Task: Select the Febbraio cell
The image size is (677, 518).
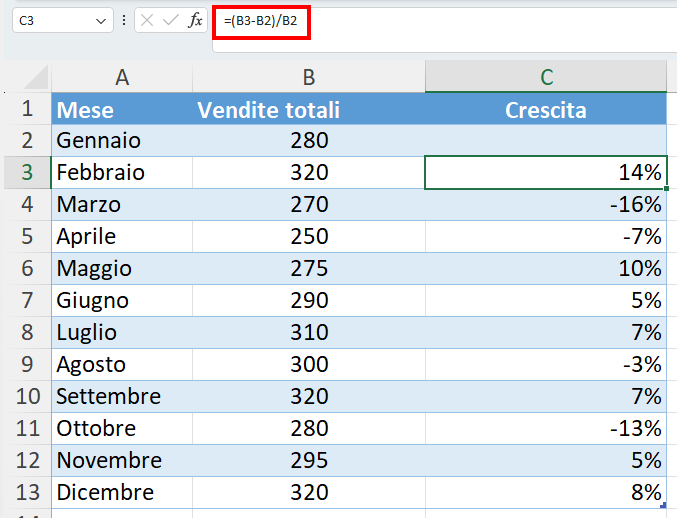Action: 122,173
